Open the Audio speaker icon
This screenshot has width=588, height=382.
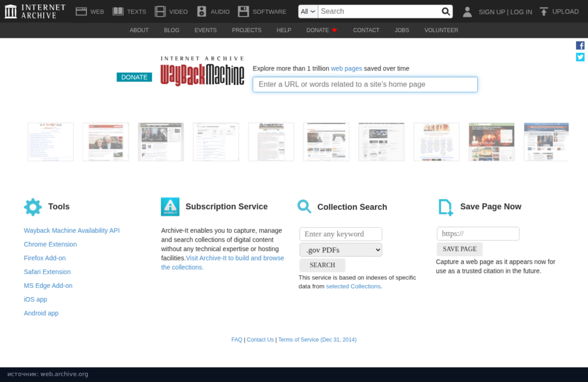click(x=202, y=11)
